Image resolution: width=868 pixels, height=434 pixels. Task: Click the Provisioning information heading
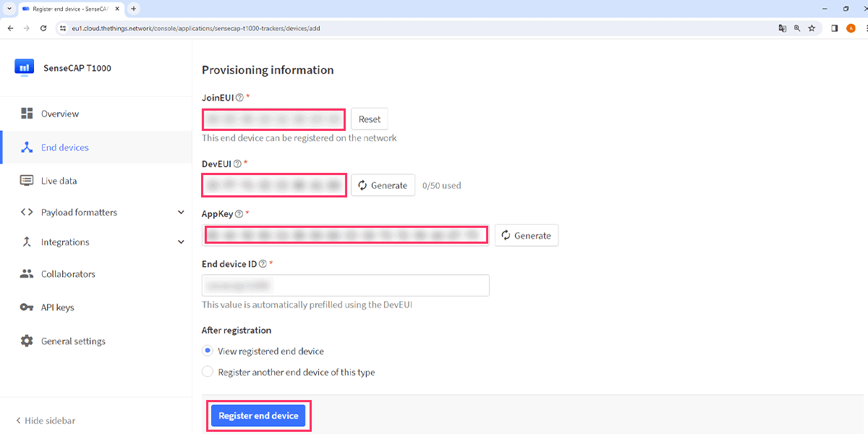268,70
